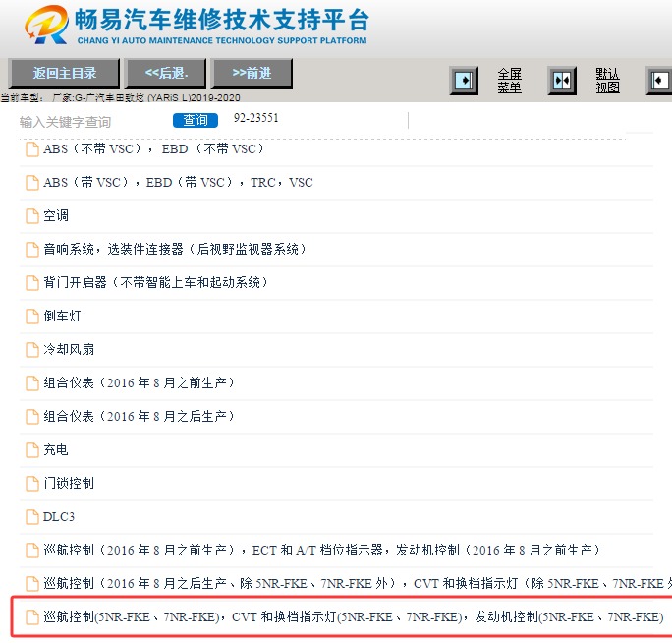Click file icon beside ABS（不带 VSC）
This screenshot has width=672, height=643.
tap(32, 149)
